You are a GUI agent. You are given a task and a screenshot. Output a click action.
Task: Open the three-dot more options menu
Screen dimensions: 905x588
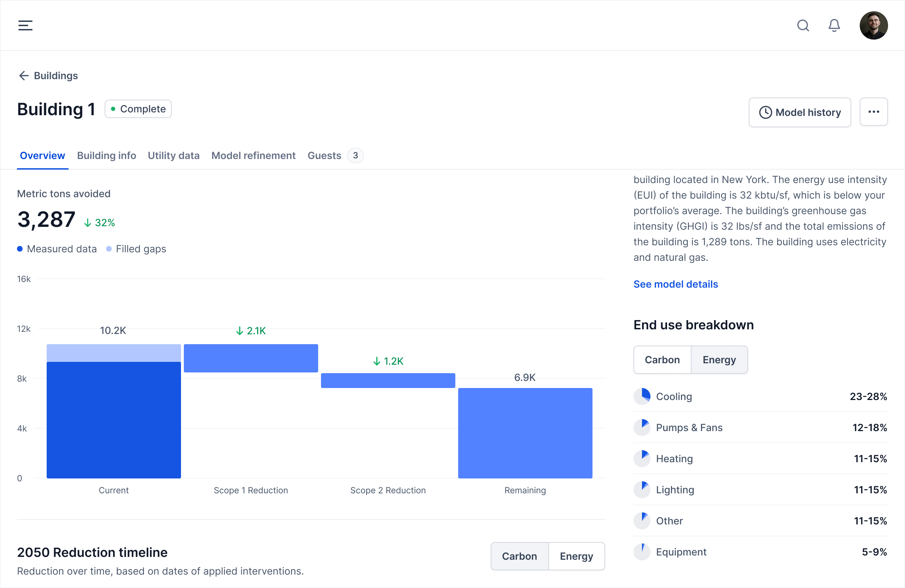pyautogui.click(x=874, y=112)
